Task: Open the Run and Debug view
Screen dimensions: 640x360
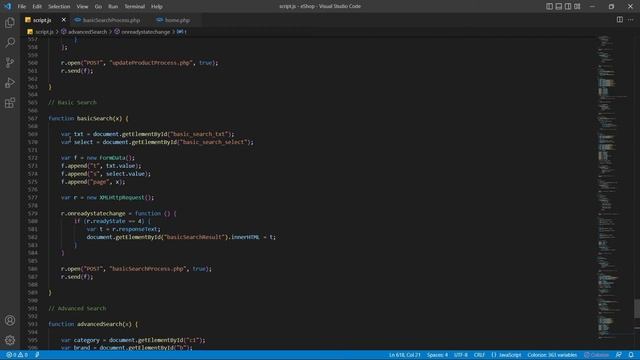Action: tap(10, 82)
